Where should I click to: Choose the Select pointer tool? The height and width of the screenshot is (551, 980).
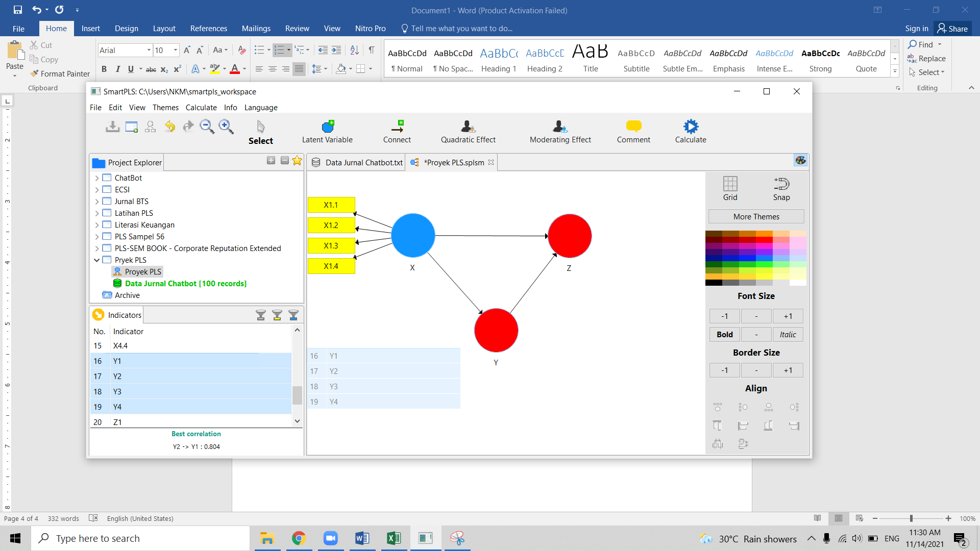point(260,131)
